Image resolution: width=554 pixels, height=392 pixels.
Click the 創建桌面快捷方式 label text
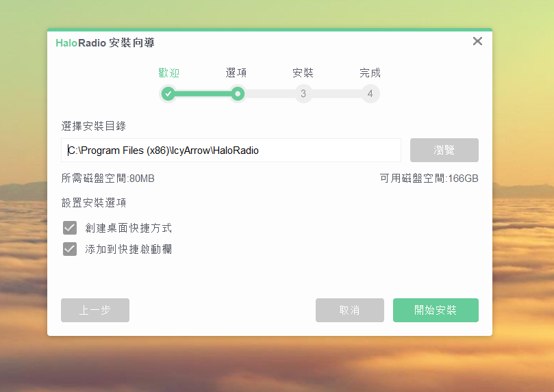coord(128,228)
